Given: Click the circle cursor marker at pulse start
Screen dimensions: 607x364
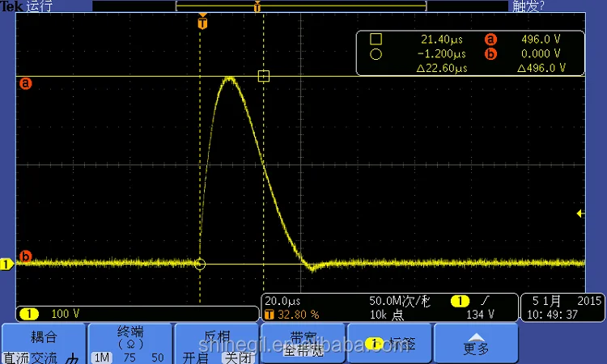Looking at the screenshot, I should click(200, 264).
